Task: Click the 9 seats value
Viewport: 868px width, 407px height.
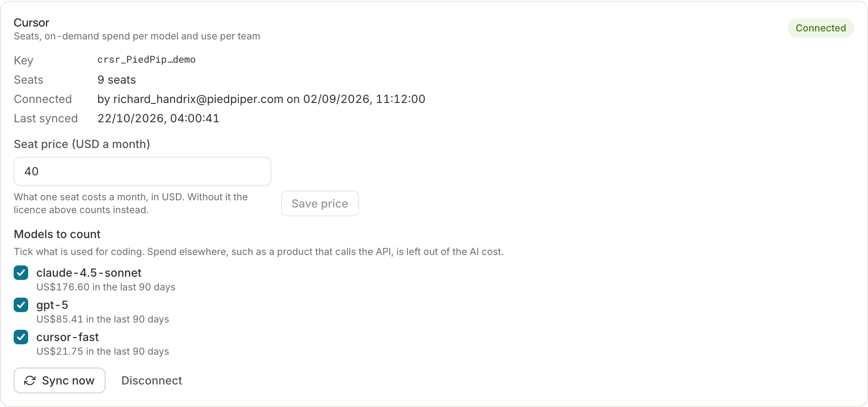Action: coord(117,80)
